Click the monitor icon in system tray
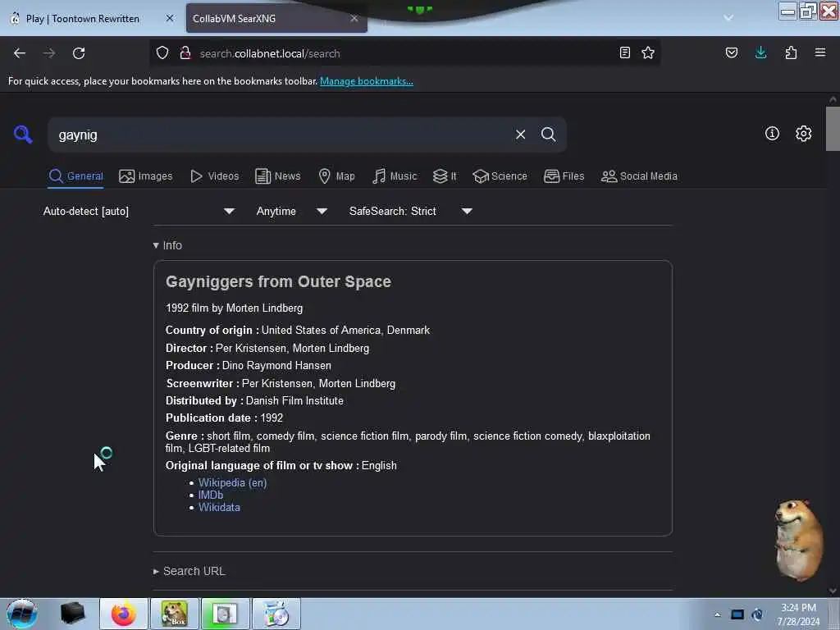Screen dimensions: 840x630 (737, 614)
